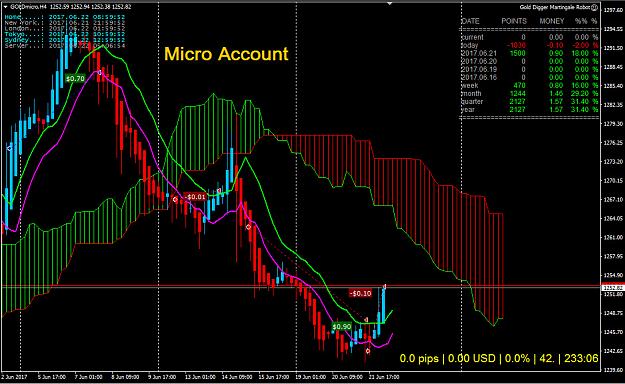Click the -$0.10 trade result label
Viewport: 625px width, 384px height.
point(360,293)
